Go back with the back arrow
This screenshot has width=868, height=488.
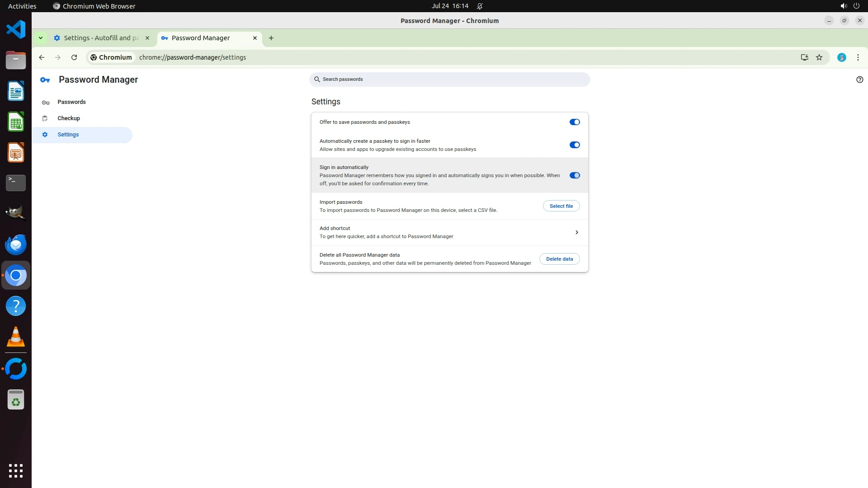pyautogui.click(x=42, y=57)
